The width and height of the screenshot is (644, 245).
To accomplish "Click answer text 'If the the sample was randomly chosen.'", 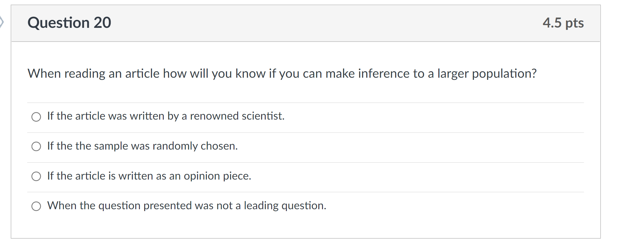I will click(142, 146).
